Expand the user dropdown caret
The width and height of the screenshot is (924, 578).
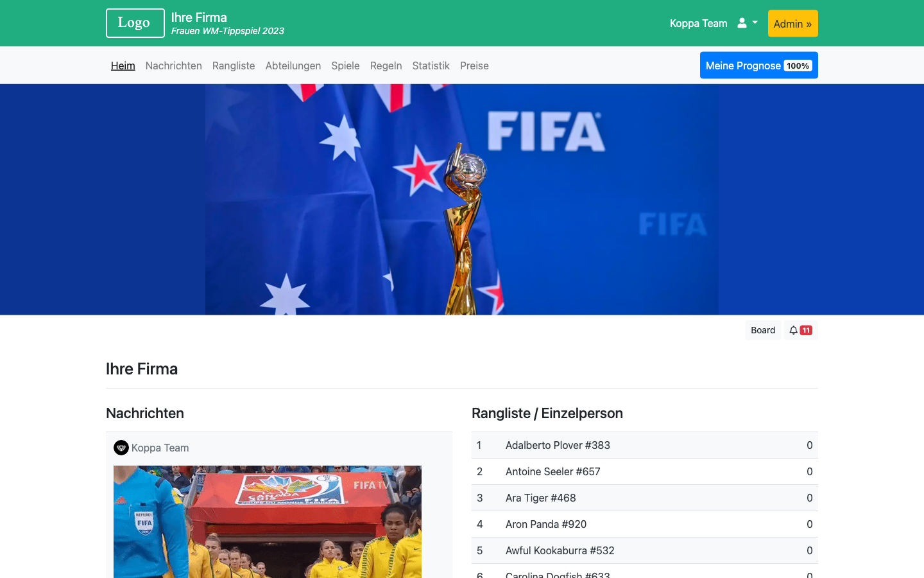[755, 22]
